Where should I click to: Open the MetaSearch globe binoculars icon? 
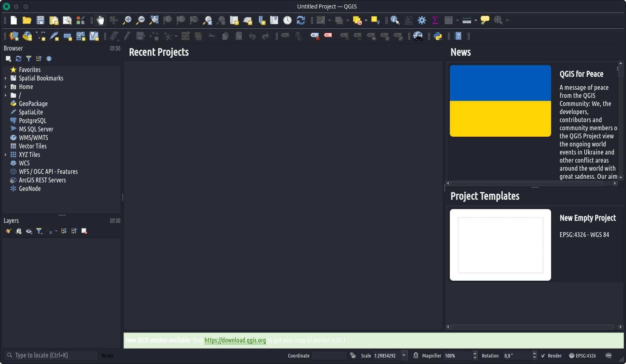[x=418, y=36]
